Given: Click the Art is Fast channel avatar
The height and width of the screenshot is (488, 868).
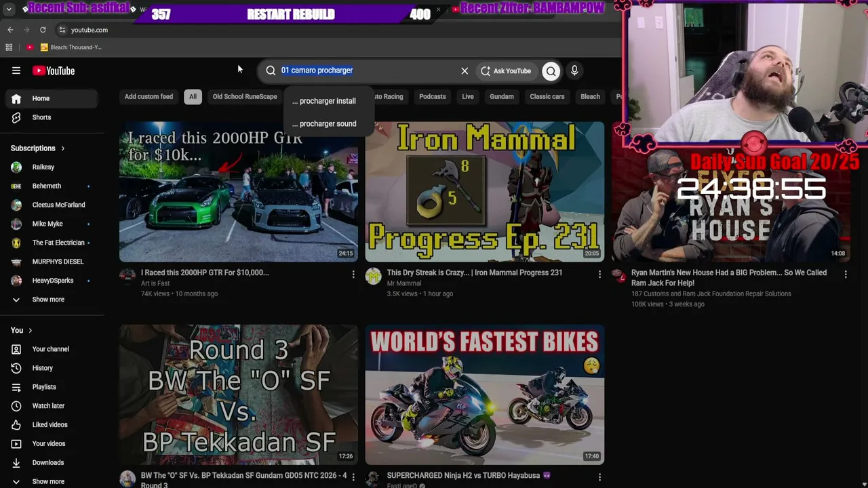Looking at the screenshot, I should (x=127, y=276).
